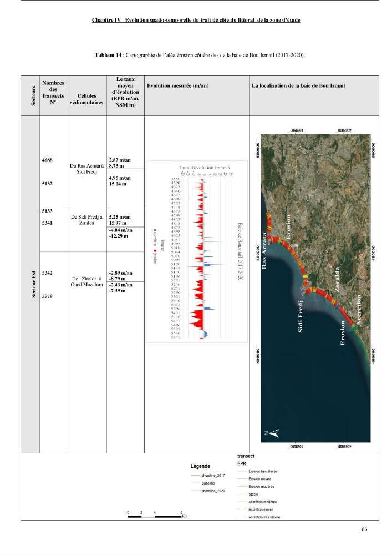Select the 'Secteurs' column header
Image resolution: width=392 pixels, height=555 pixels.
point(34,95)
